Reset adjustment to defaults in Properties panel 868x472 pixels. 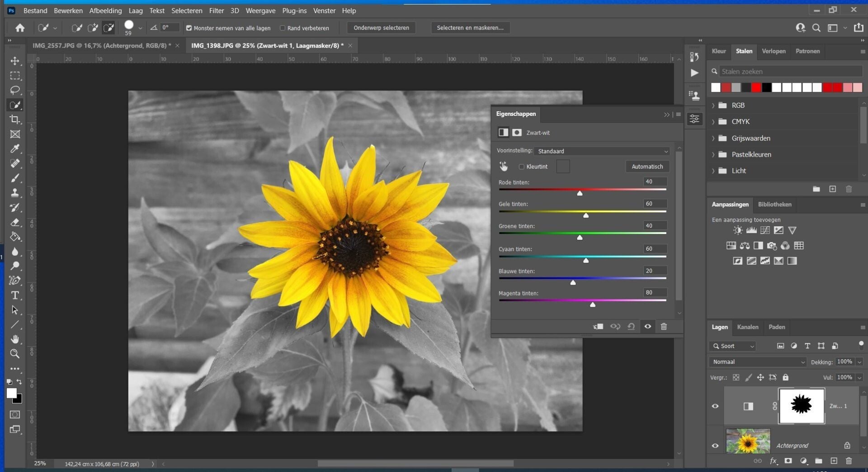tap(631, 326)
